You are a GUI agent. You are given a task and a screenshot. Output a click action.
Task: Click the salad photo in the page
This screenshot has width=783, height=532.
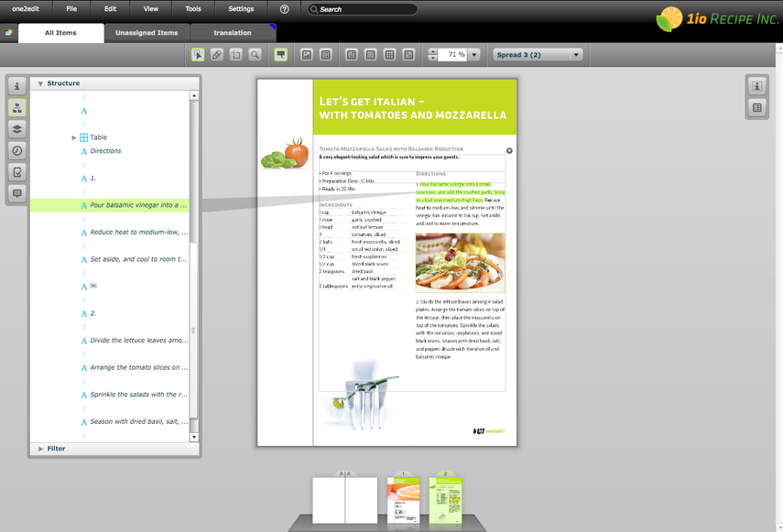click(x=460, y=263)
